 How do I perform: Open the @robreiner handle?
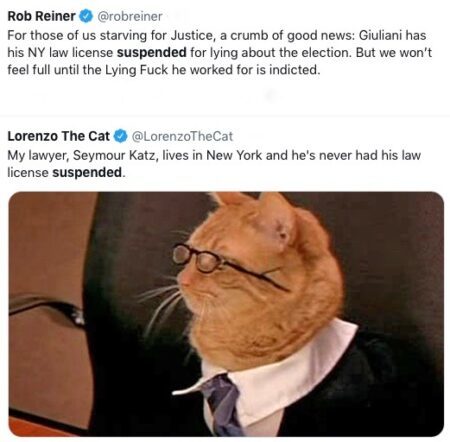tap(130, 16)
